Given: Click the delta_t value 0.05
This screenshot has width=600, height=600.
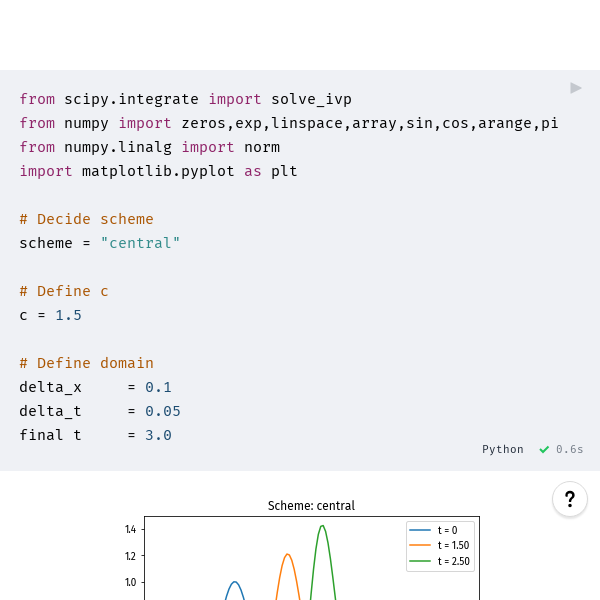Looking at the screenshot, I should tap(162, 411).
